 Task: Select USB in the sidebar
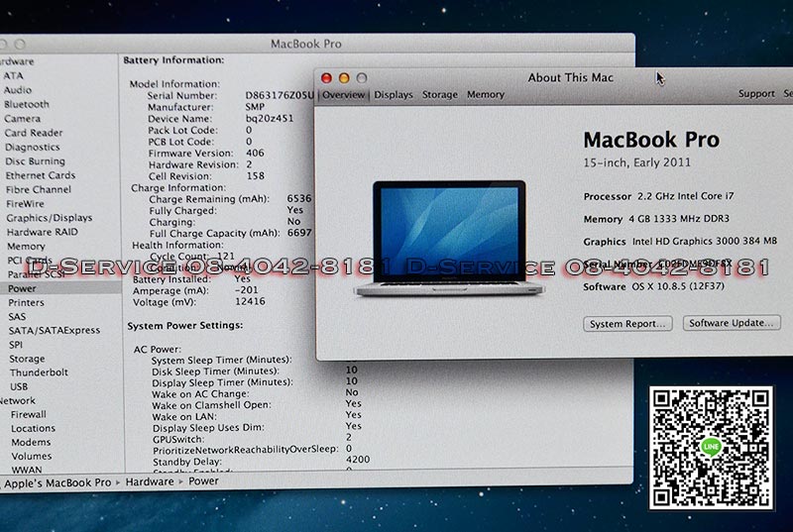coord(19,386)
